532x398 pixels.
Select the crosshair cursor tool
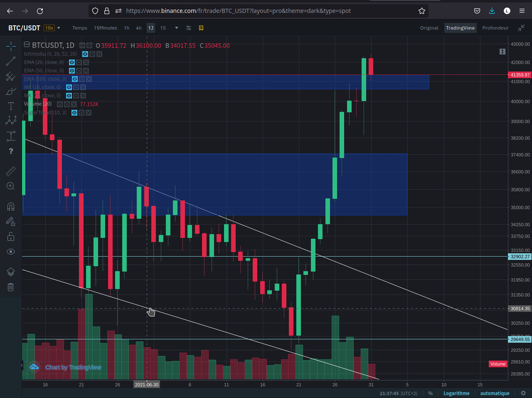11,46
